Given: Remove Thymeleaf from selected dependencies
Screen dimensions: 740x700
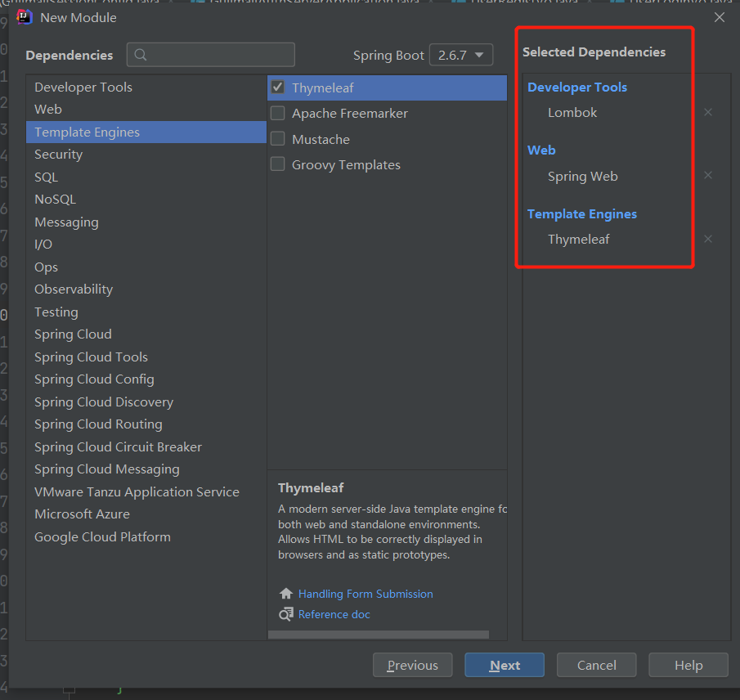Looking at the screenshot, I should (x=708, y=239).
